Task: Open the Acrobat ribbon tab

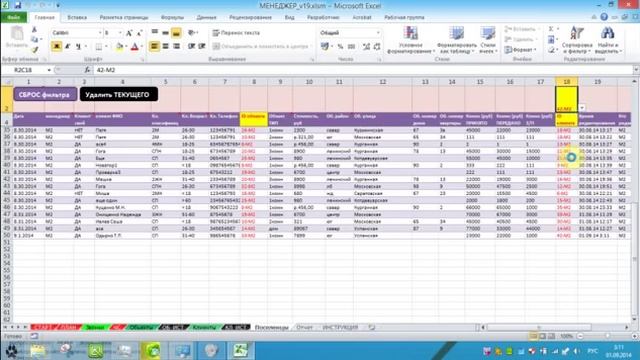Action: click(x=362, y=18)
